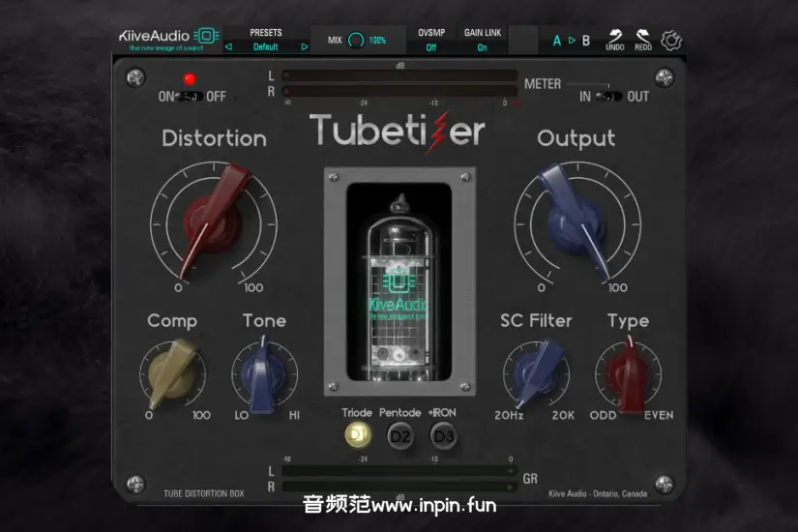This screenshot has width=798, height=532.
Task: Click the red Type knob
Action: pyautogui.click(x=629, y=374)
